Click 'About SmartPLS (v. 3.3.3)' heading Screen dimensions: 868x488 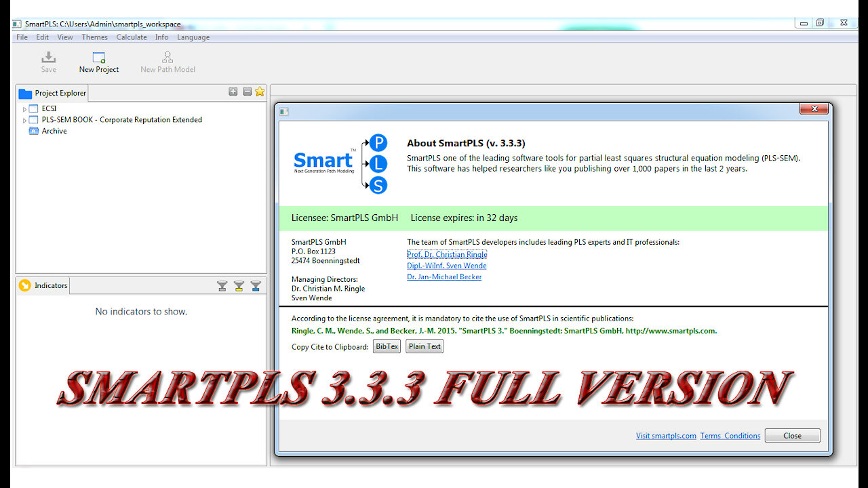[x=466, y=143]
